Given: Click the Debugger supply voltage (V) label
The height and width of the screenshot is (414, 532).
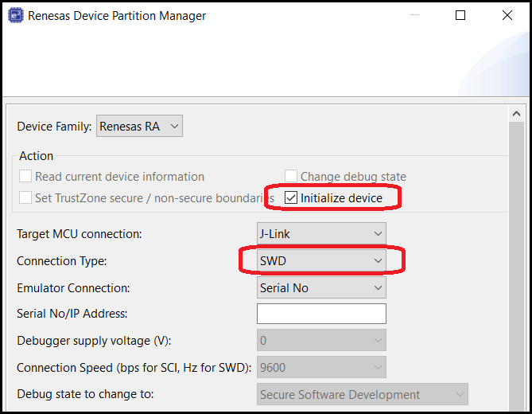Looking at the screenshot, I should 94,341.
